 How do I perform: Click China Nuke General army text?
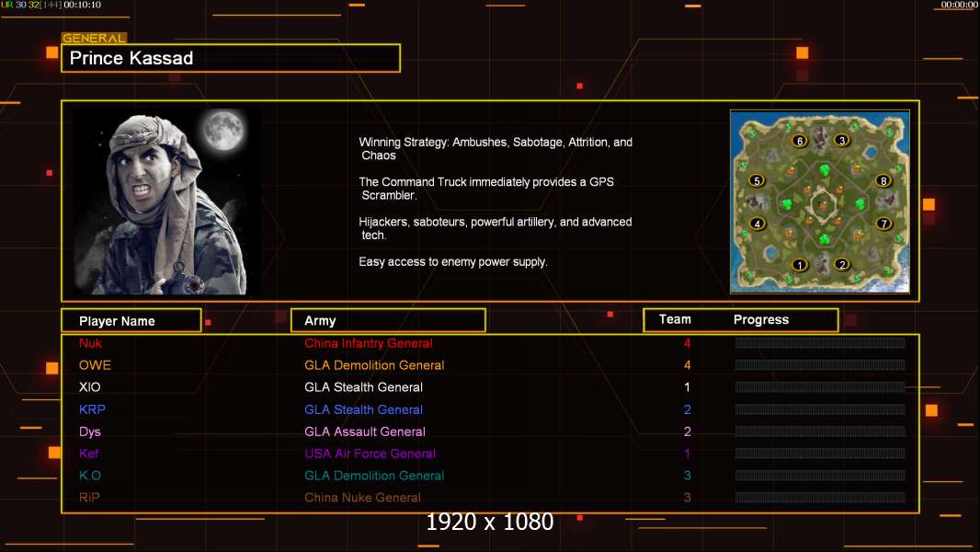click(362, 498)
